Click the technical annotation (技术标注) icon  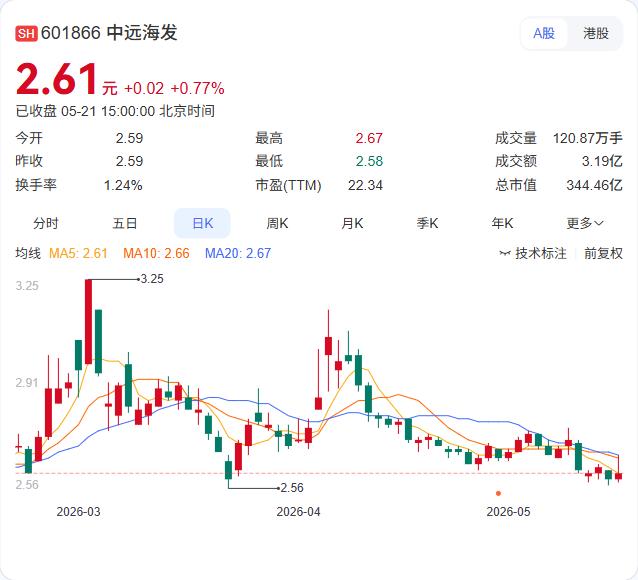[505, 254]
